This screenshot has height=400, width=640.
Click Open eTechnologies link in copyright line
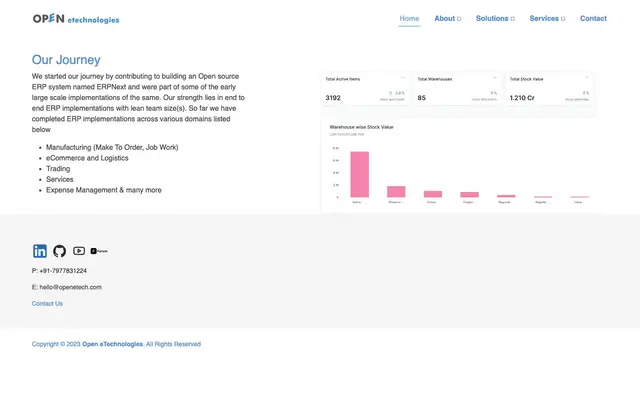pos(113,344)
